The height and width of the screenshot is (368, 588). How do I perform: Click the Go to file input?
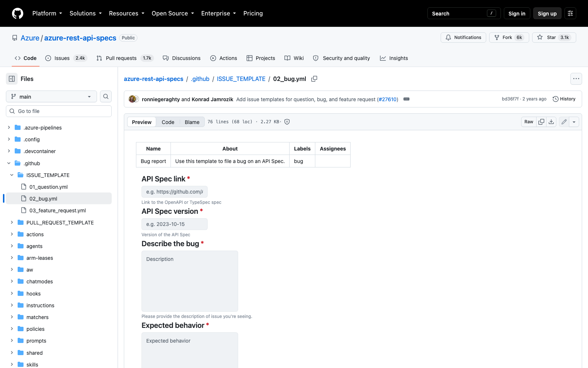point(59,111)
